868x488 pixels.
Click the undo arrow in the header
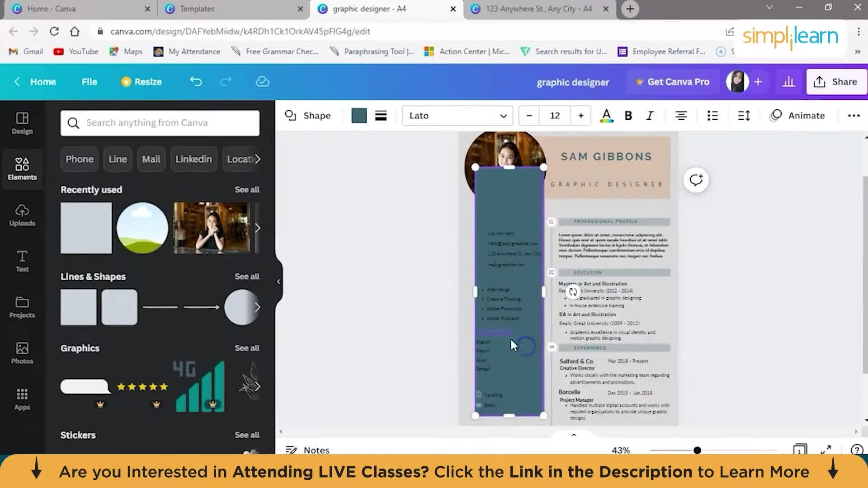coord(196,81)
